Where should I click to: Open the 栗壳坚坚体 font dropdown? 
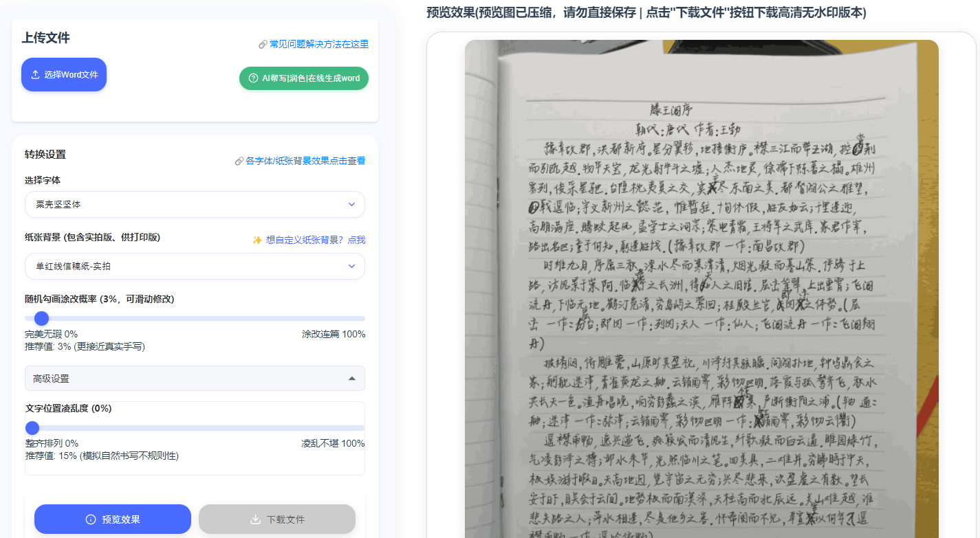195,205
